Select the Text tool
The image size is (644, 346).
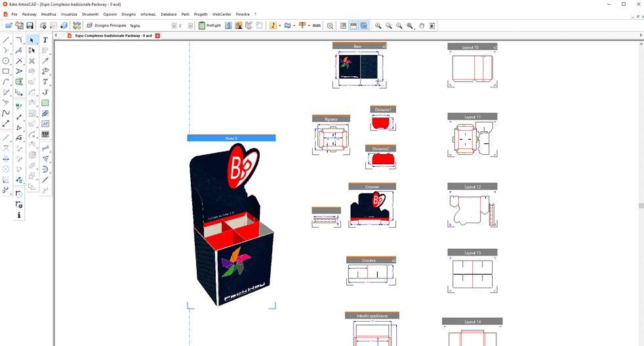click(45, 40)
